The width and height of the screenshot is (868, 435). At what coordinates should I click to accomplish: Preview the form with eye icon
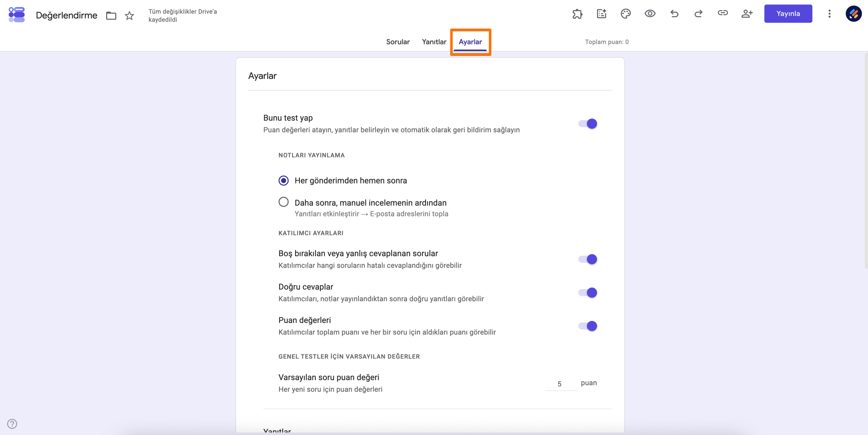[650, 14]
